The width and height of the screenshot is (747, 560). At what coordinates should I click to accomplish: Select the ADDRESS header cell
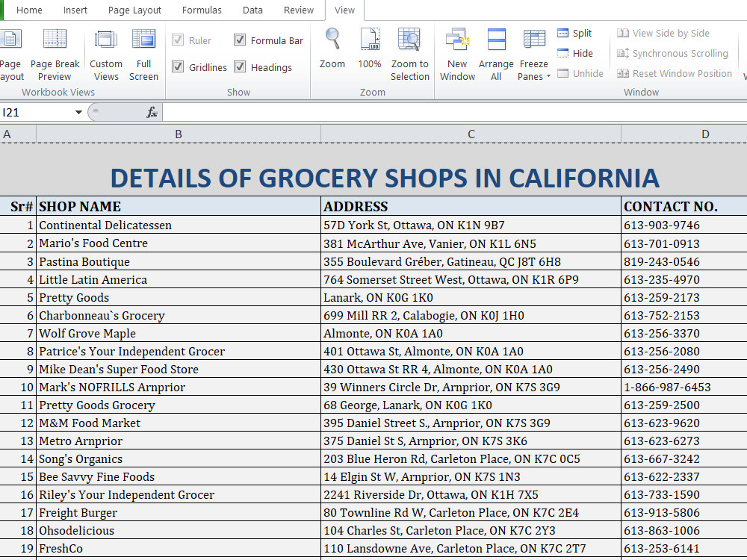point(471,206)
